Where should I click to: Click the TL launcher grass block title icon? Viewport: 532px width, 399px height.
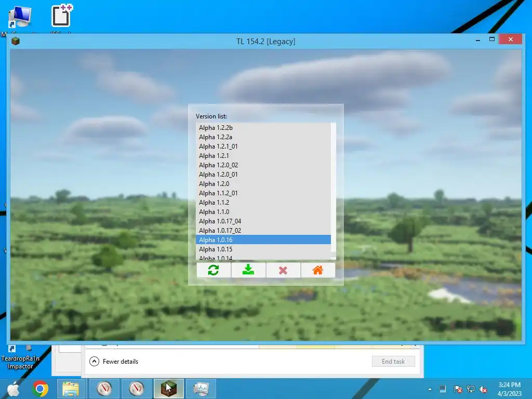(x=16, y=41)
